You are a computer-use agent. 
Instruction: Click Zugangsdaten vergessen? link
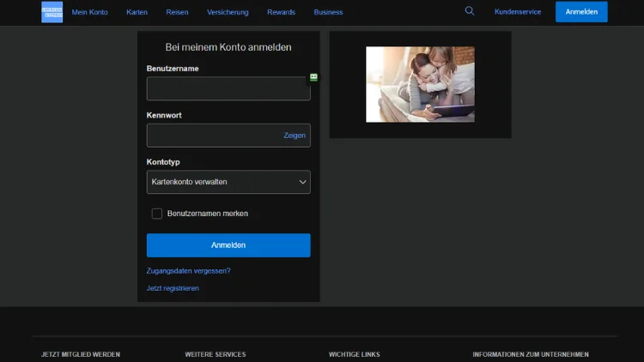point(189,271)
